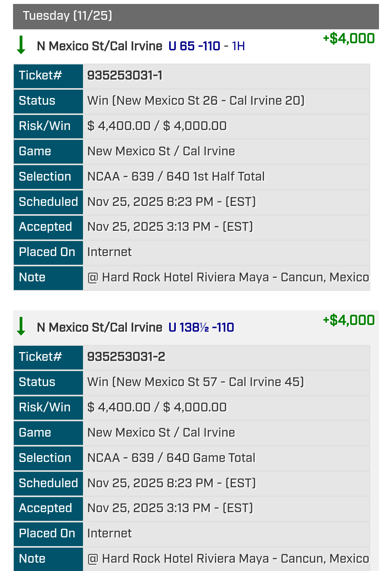Screen dimensions: 392x571
Task: Click the Selection label in the second wager
Action: tap(45, 458)
